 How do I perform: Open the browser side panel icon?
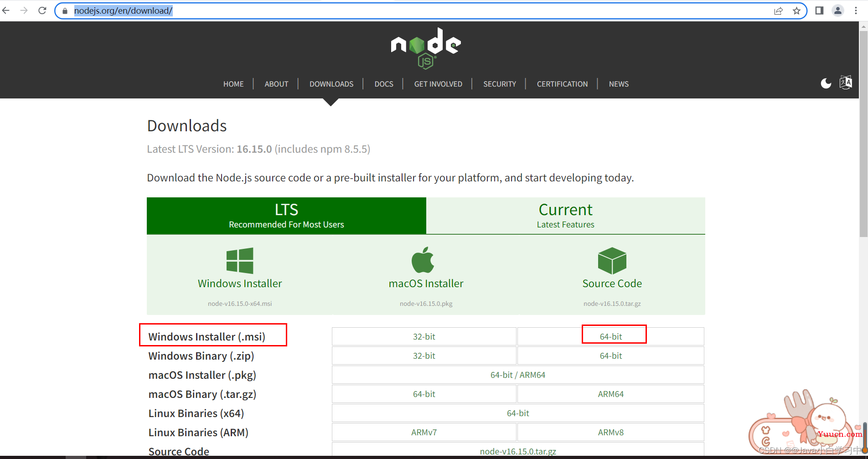pos(819,10)
